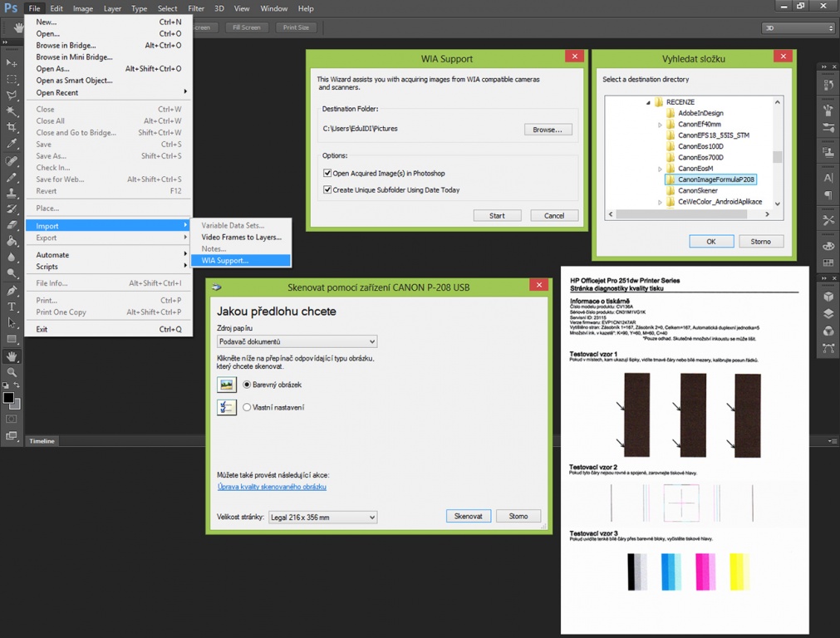Screen dimensions: 840x638
Task: Toggle Create Unique Subfolder Using Date Today
Action: coord(327,189)
